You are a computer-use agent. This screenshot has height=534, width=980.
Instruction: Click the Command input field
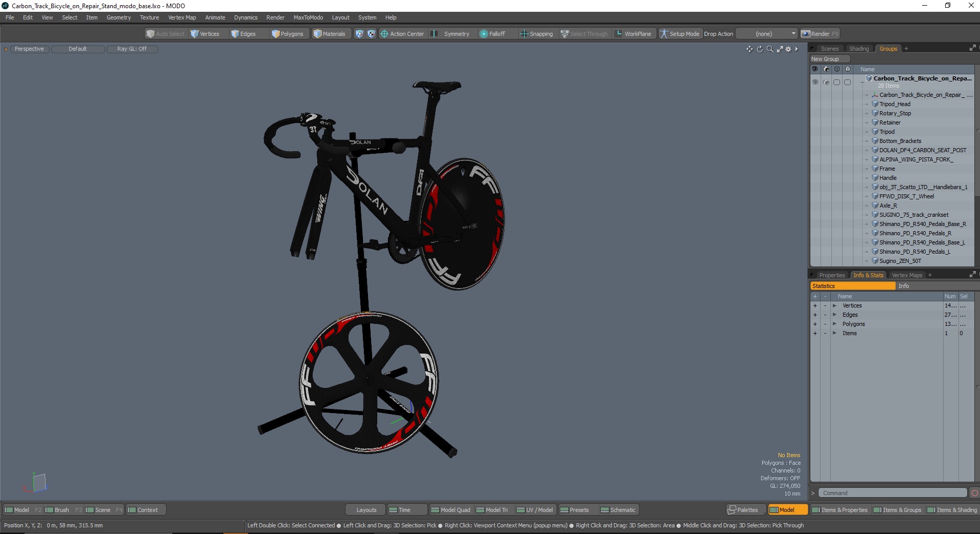892,493
